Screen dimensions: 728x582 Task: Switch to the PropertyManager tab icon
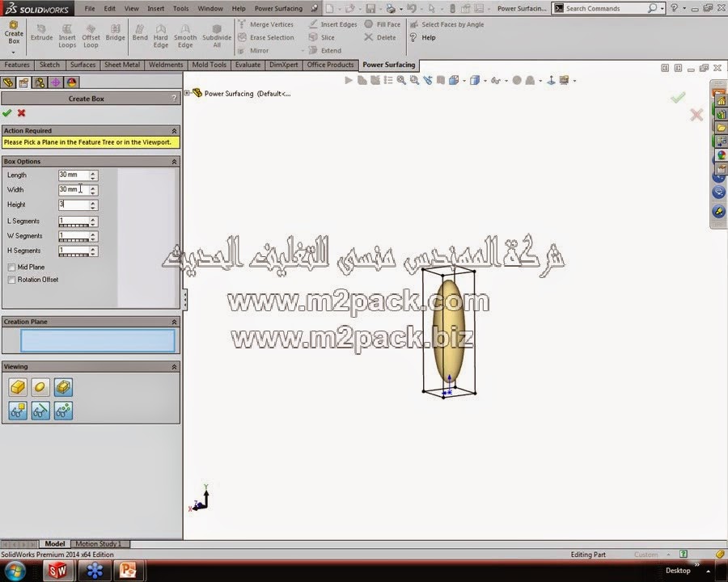(23, 82)
